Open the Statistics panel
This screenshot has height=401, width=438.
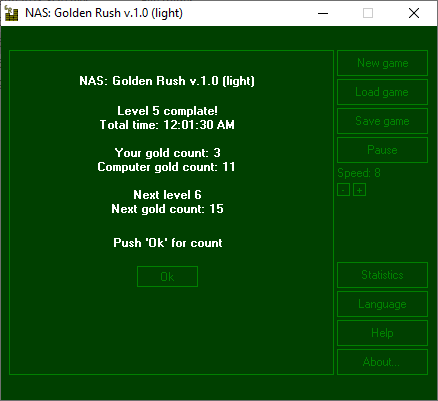click(x=382, y=275)
